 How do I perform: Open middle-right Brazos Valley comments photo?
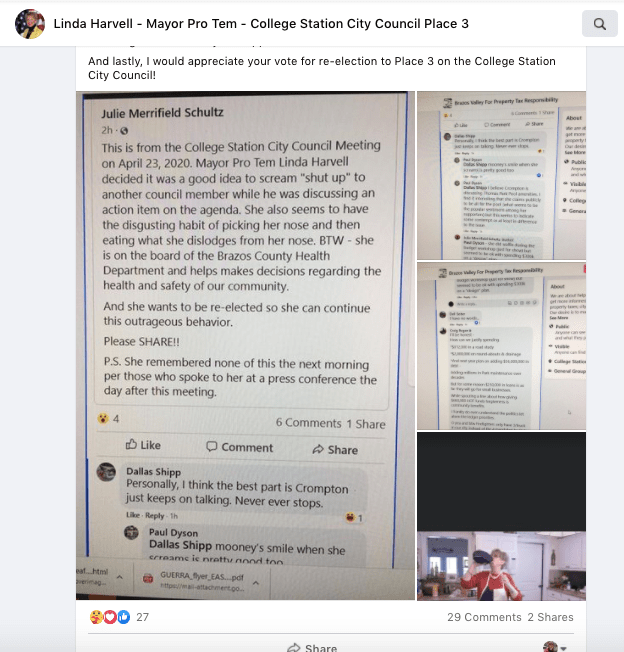tap(501, 346)
